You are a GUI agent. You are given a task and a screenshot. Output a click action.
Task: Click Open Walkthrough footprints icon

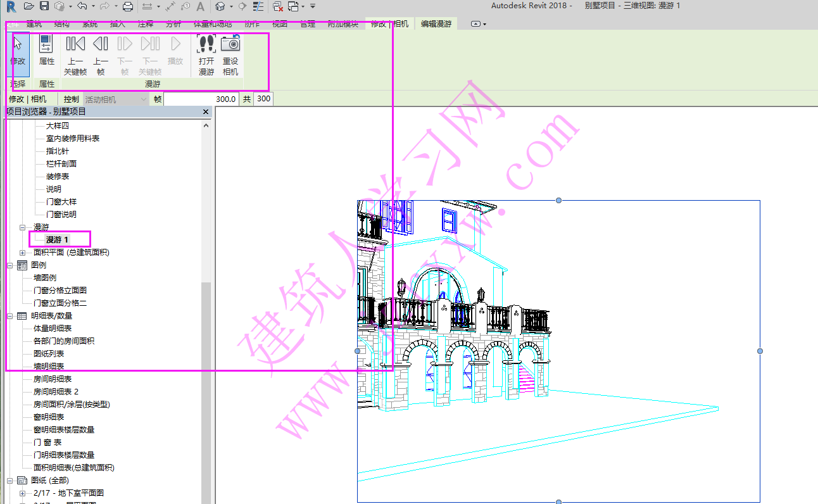(x=206, y=55)
